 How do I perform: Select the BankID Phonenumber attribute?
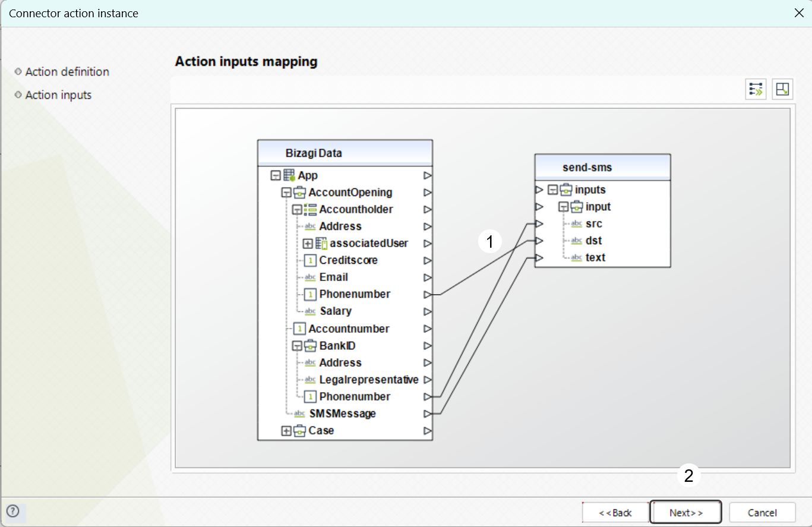(x=355, y=396)
